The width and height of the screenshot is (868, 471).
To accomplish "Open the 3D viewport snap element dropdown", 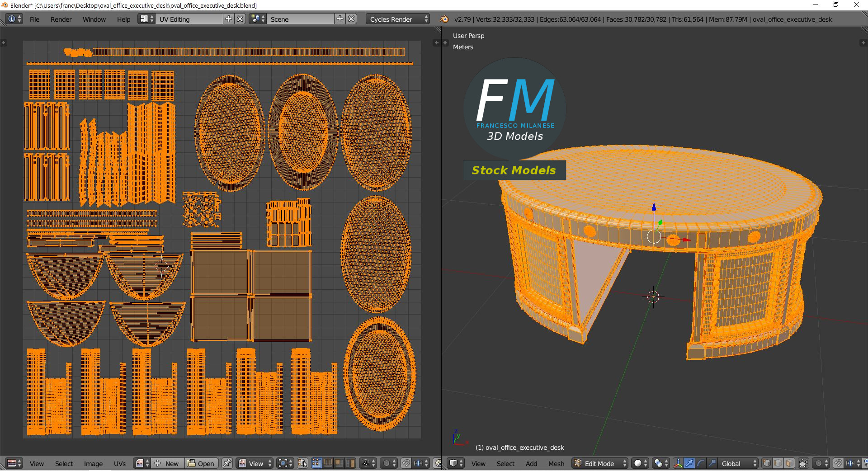I will click(853, 463).
